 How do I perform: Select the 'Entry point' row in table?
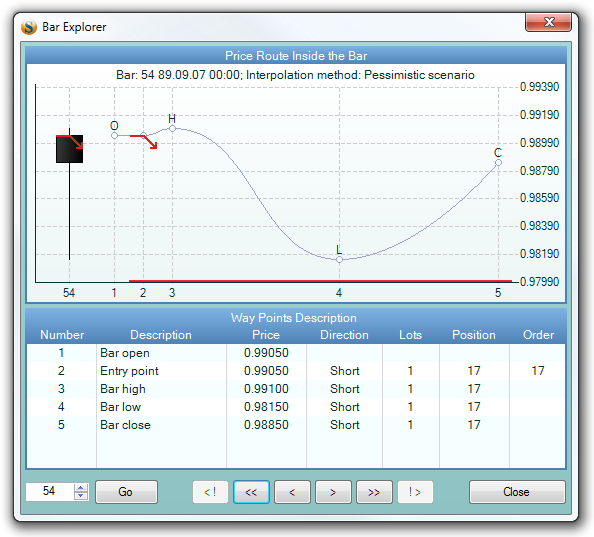pyautogui.click(x=296, y=371)
